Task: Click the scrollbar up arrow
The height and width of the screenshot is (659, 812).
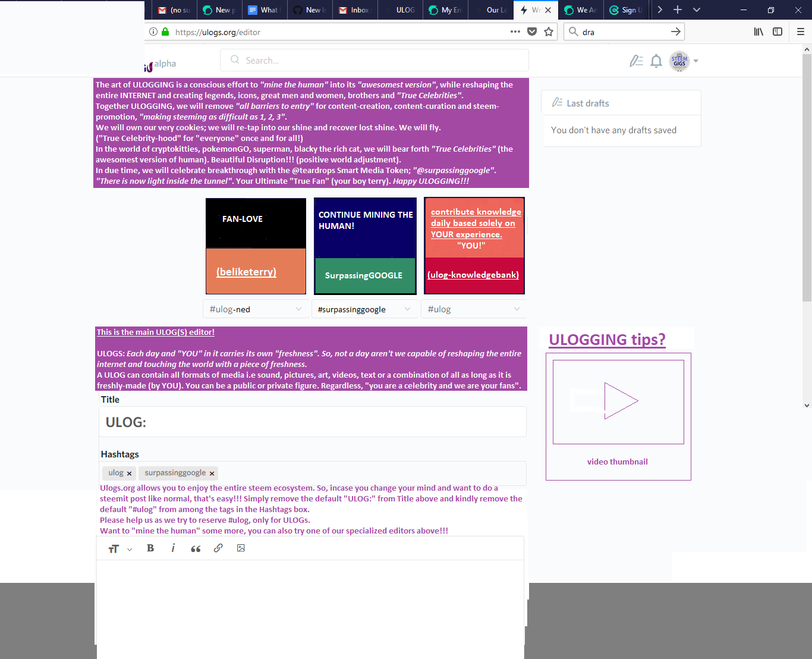Action: coord(807,49)
